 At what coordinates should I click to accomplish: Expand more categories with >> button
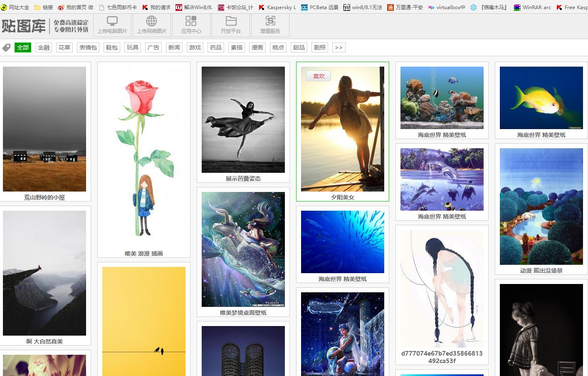point(339,47)
